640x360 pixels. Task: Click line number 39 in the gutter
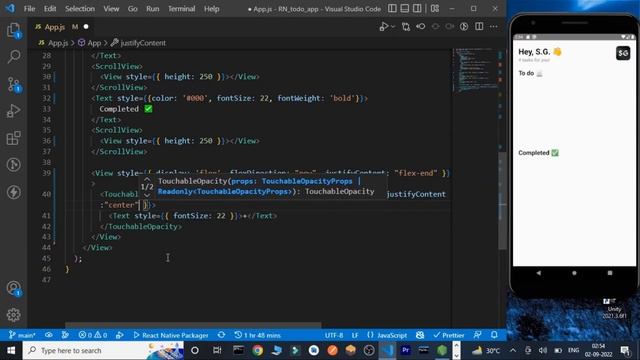click(47, 173)
